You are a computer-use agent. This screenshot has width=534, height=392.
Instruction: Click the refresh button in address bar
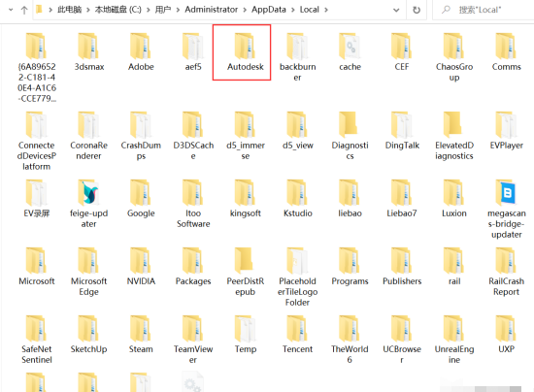[x=417, y=10]
